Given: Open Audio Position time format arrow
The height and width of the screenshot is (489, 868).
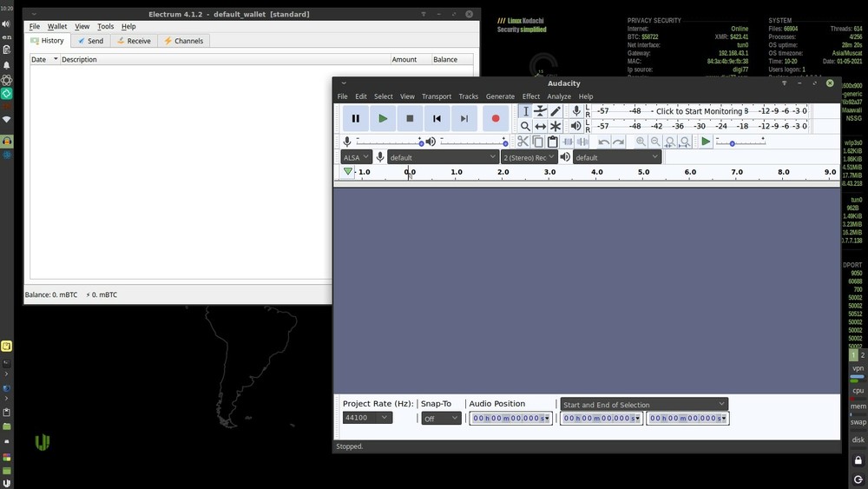Looking at the screenshot, I should (547, 418).
